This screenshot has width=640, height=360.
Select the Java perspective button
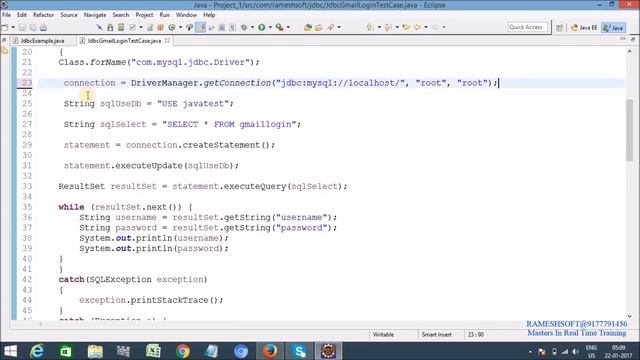tap(613, 27)
